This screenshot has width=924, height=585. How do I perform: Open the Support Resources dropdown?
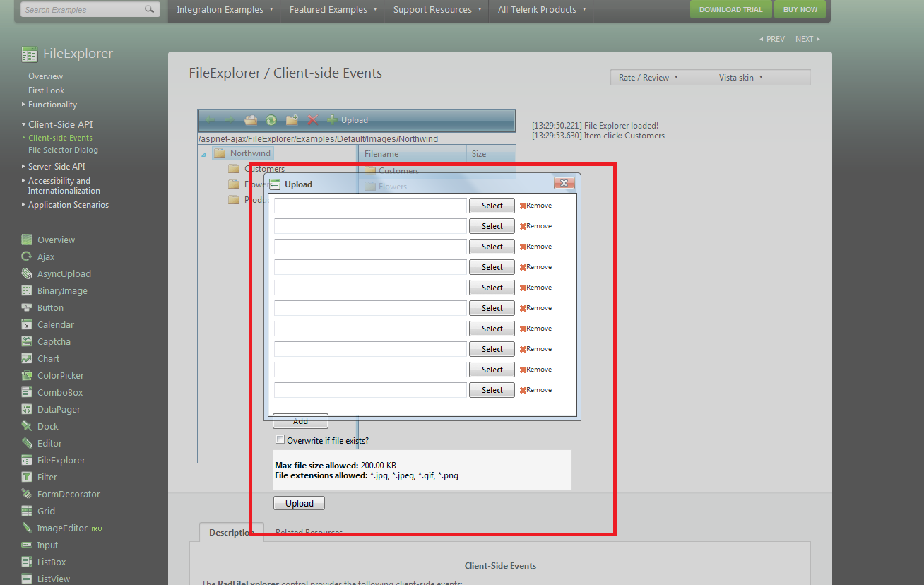tap(437, 10)
